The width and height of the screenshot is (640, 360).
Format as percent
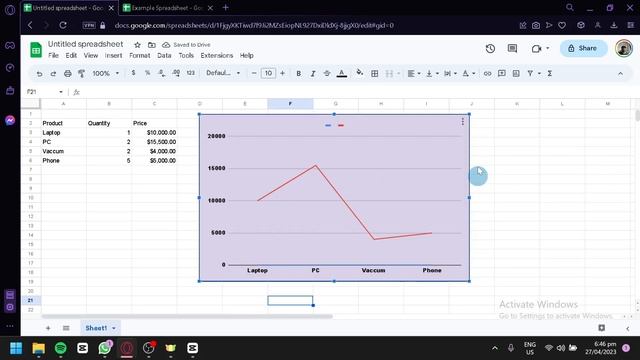[147, 73]
